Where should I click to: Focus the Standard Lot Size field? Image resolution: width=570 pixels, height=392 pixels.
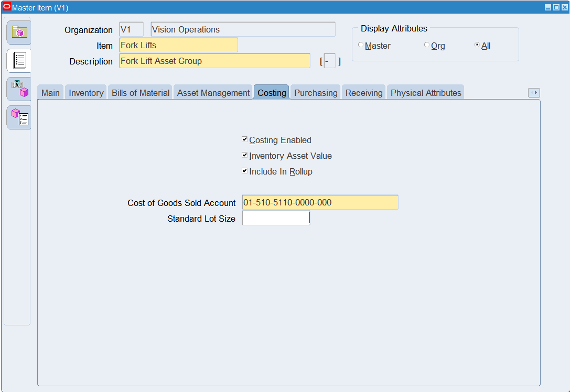click(276, 218)
